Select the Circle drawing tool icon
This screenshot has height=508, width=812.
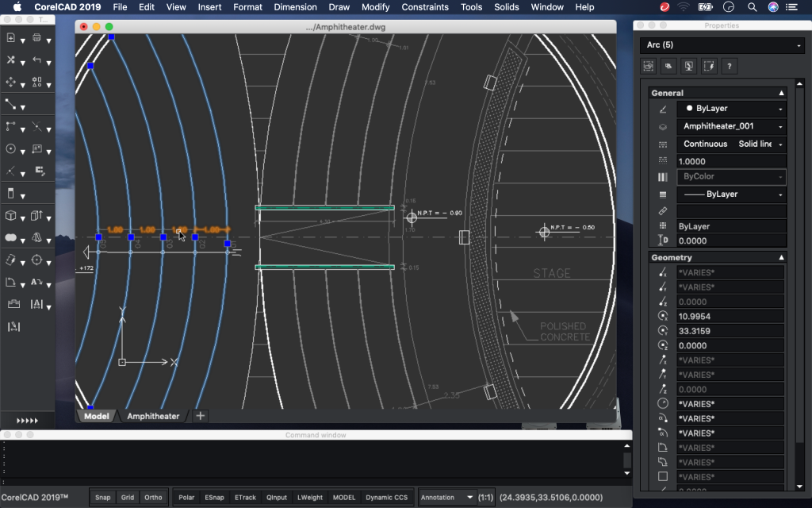tap(10, 148)
